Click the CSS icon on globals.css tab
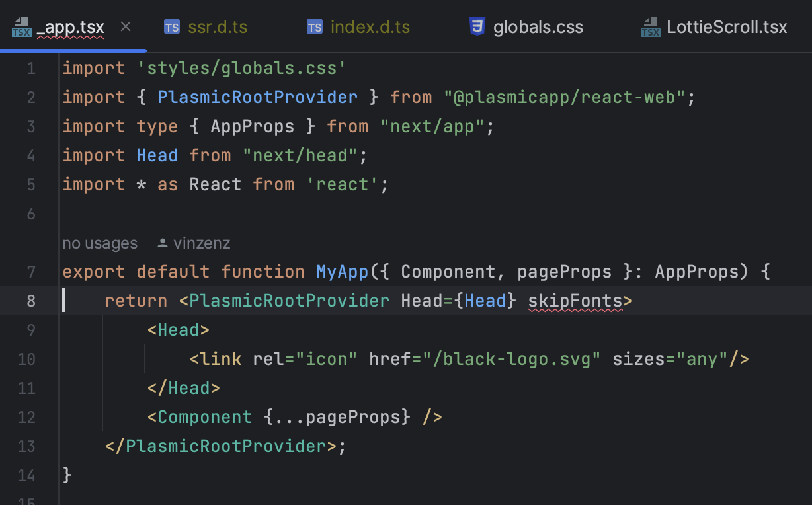 pyautogui.click(x=477, y=27)
